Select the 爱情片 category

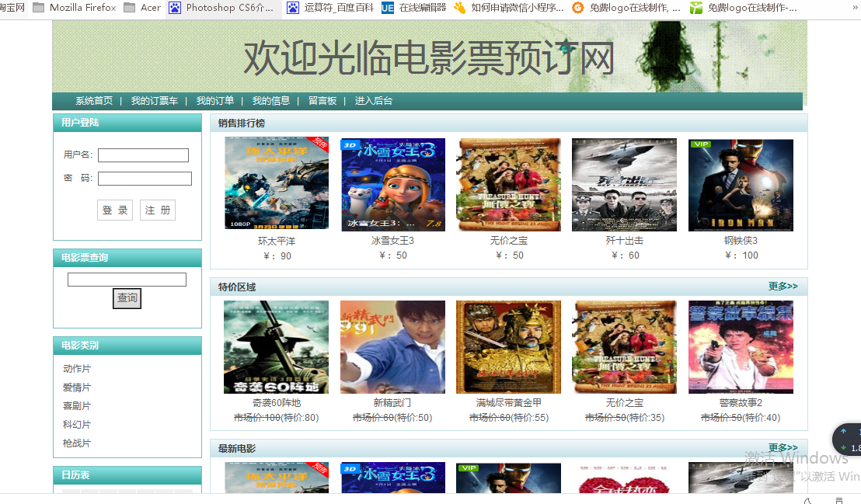pyautogui.click(x=77, y=388)
